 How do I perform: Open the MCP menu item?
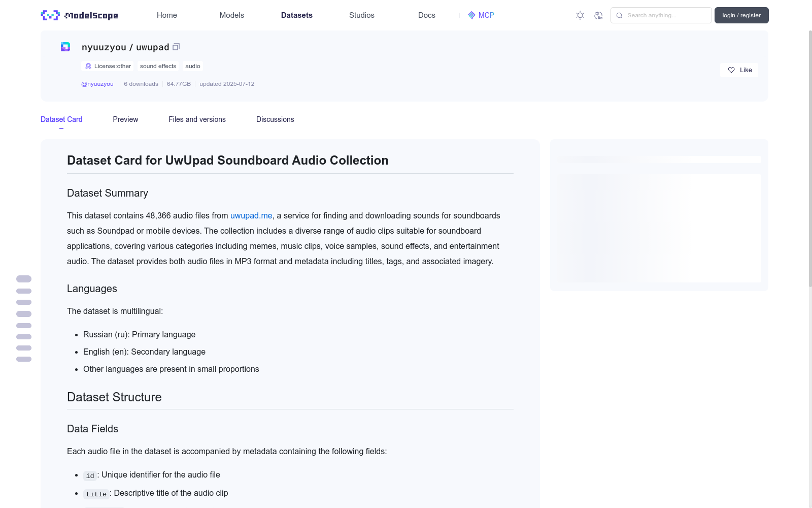pos(481,15)
